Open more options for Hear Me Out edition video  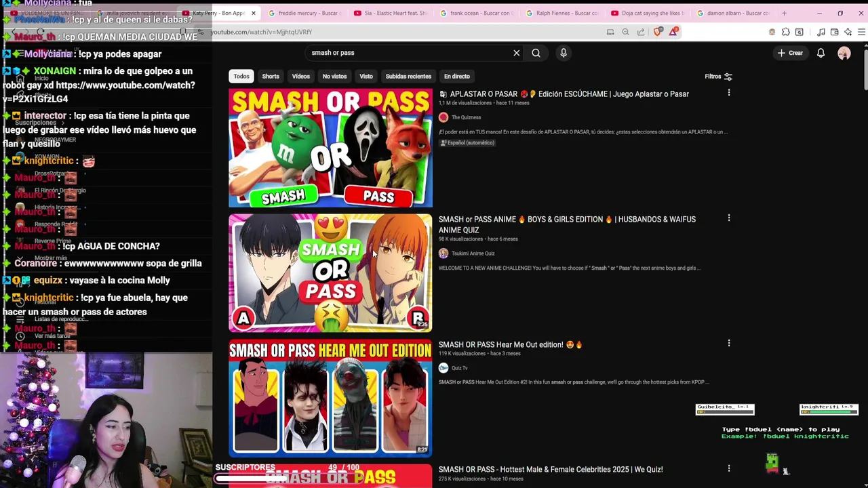(729, 344)
